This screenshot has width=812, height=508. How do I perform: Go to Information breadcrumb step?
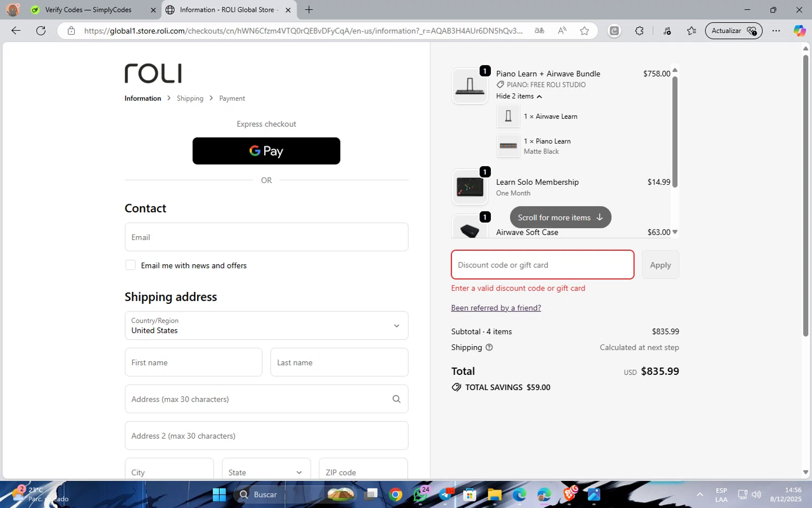(143, 99)
